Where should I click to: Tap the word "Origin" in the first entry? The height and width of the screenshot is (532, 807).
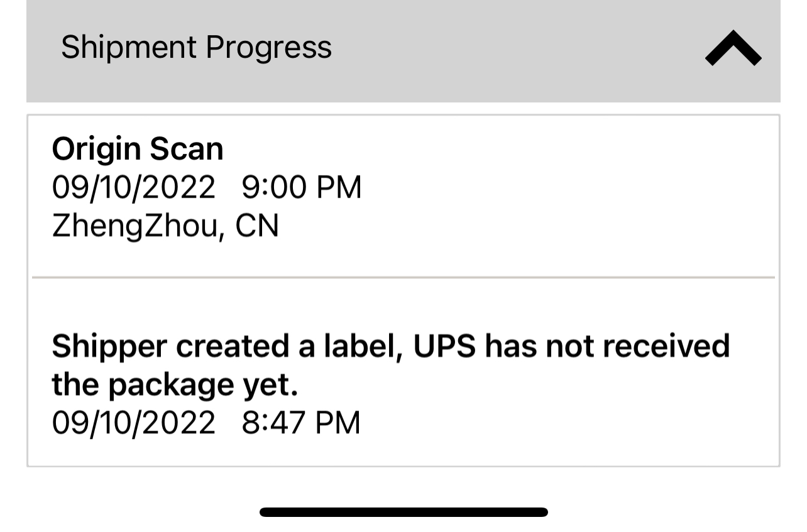pyautogui.click(x=96, y=149)
